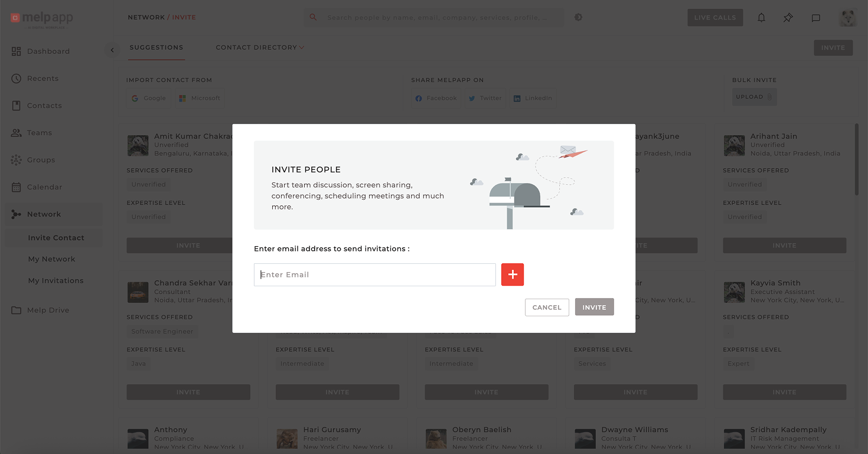Open Calendar in the sidebar
Image resolution: width=868 pixels, height=454 pixels.
(x=44, y=187)
